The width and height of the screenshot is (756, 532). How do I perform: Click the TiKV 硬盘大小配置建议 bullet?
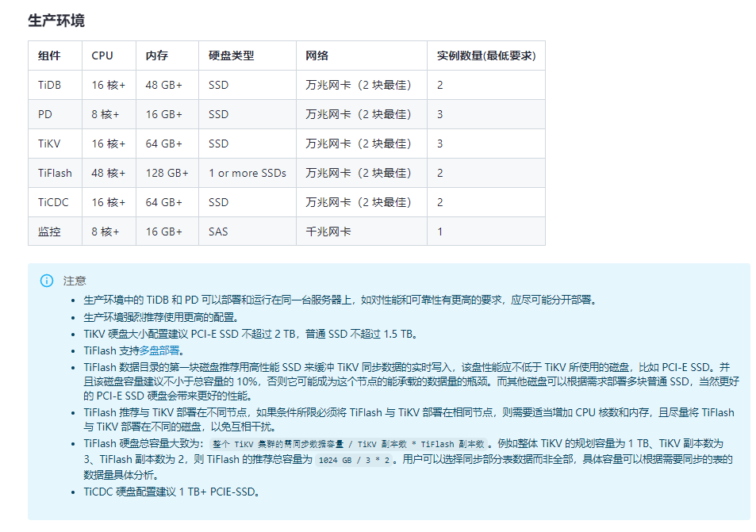tap(251, 335)
